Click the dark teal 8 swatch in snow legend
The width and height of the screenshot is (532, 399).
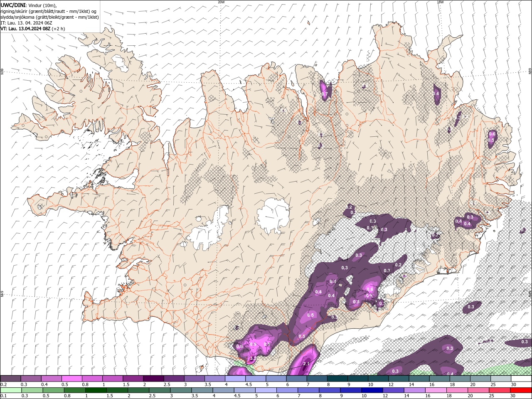coord(337,378)
